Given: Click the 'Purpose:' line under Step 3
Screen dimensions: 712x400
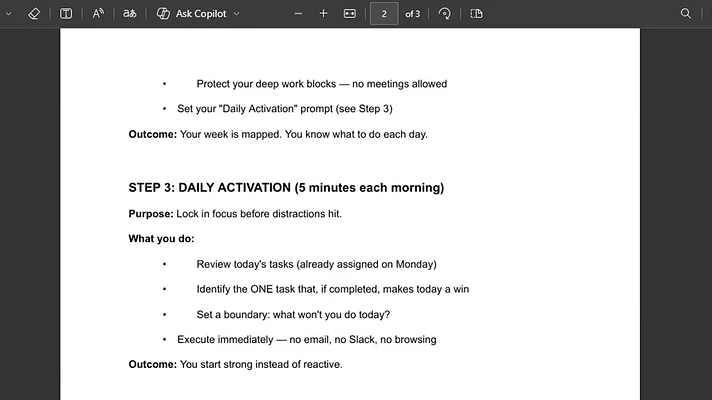Looking at the screenshot, I should [x=235, y=214].
